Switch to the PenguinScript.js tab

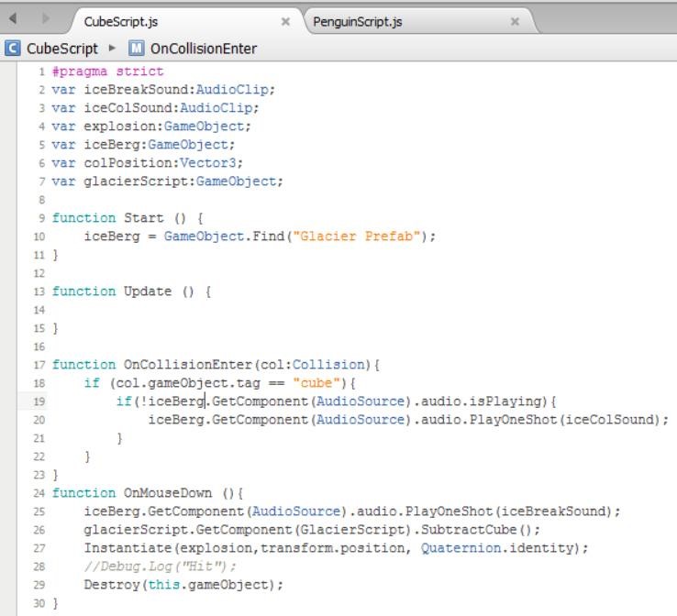(x=359, y=21)
